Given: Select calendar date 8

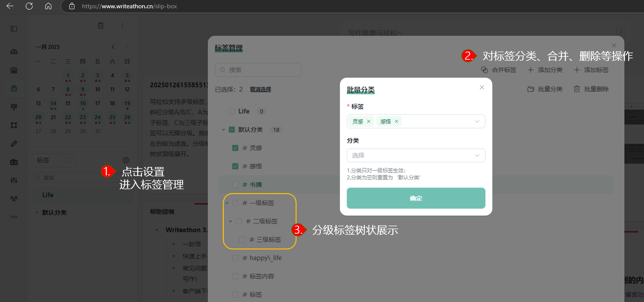Looking at the screenshot, I should tap(68, 89).
